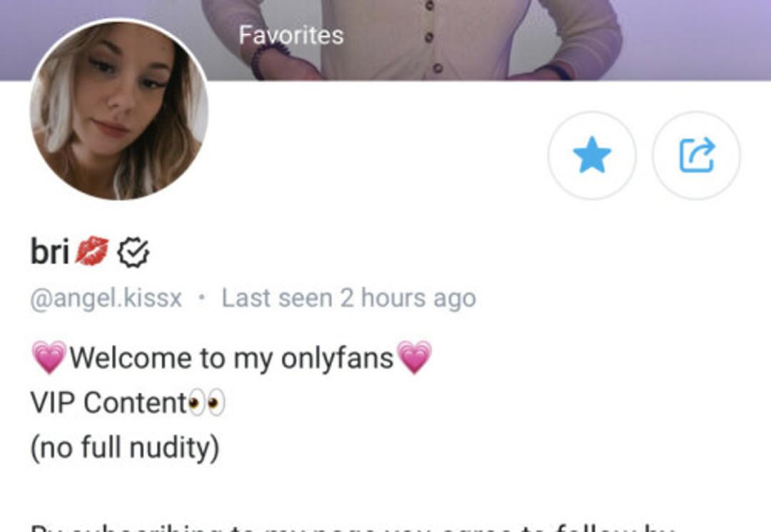Open the @angel.kissx username handle
This screenshot has width=771, height=532.
tap(106, 298)
